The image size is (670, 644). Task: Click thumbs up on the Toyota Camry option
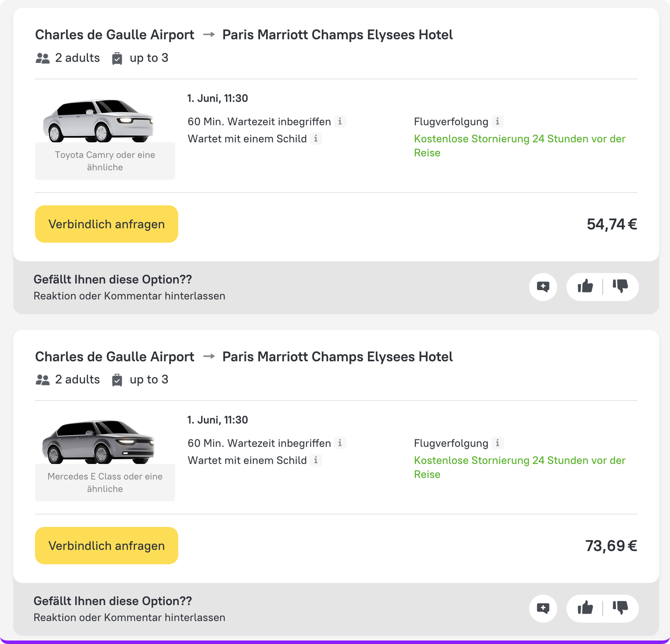coord(585,287)
